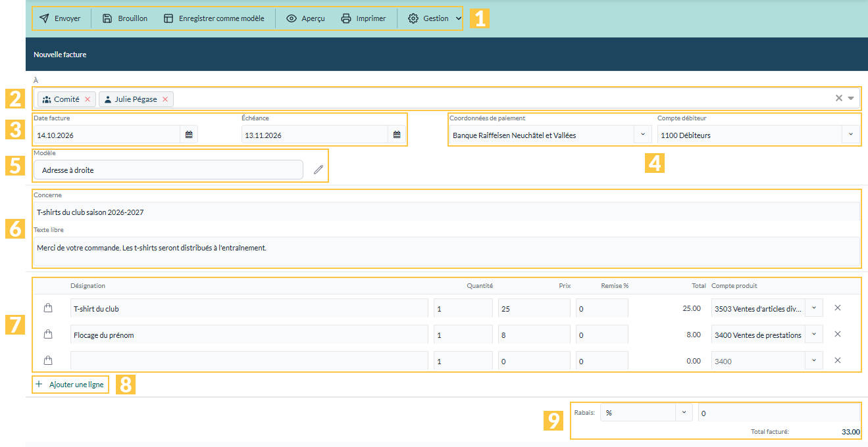Click the bag icon of Flocage du prénom row
This screenshot has width=868, height=447.
click(47, 335)
